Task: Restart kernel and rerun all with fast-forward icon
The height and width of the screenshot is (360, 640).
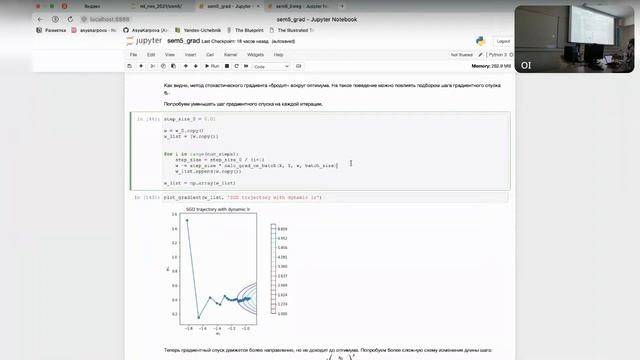Action: point(246,66)
